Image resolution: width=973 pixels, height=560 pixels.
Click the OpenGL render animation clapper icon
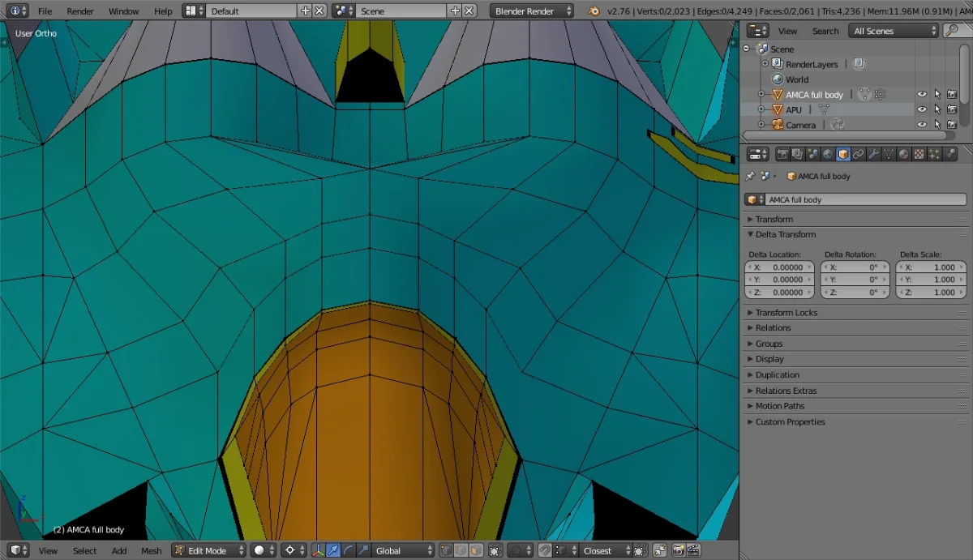coord(693,550)
